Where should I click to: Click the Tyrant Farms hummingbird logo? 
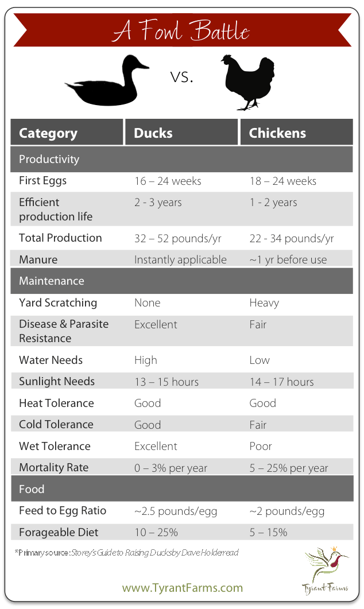tap(326, 571)
